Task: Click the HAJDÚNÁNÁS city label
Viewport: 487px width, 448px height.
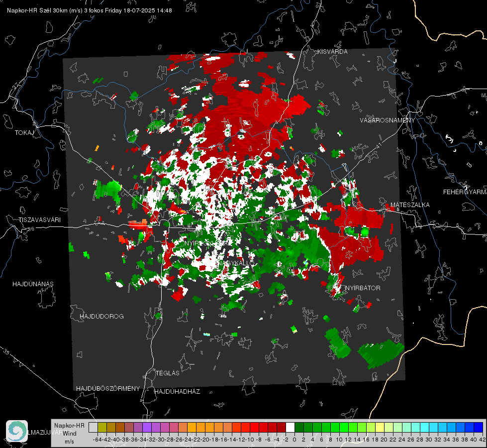Action: click(x=33, y=284)
